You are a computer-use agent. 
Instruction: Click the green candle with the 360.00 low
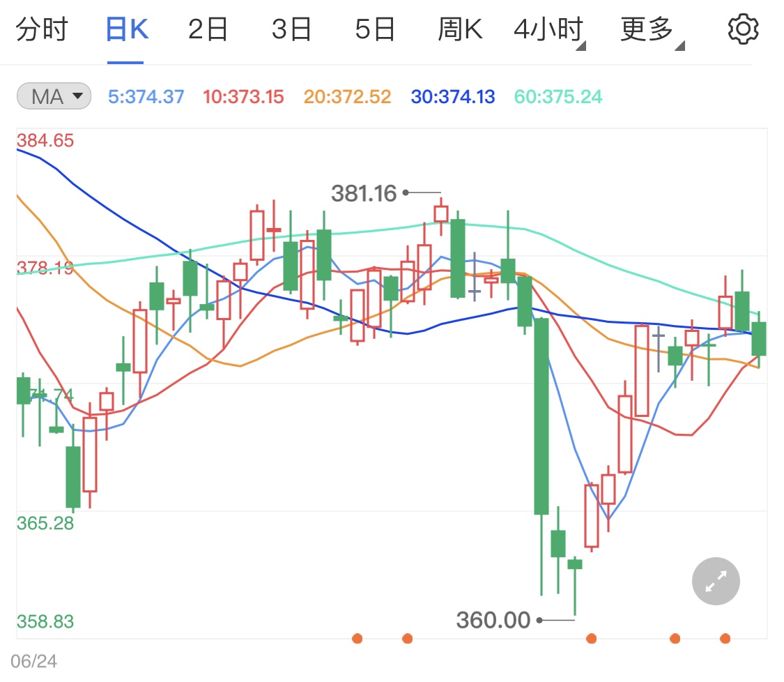point(575,564)
